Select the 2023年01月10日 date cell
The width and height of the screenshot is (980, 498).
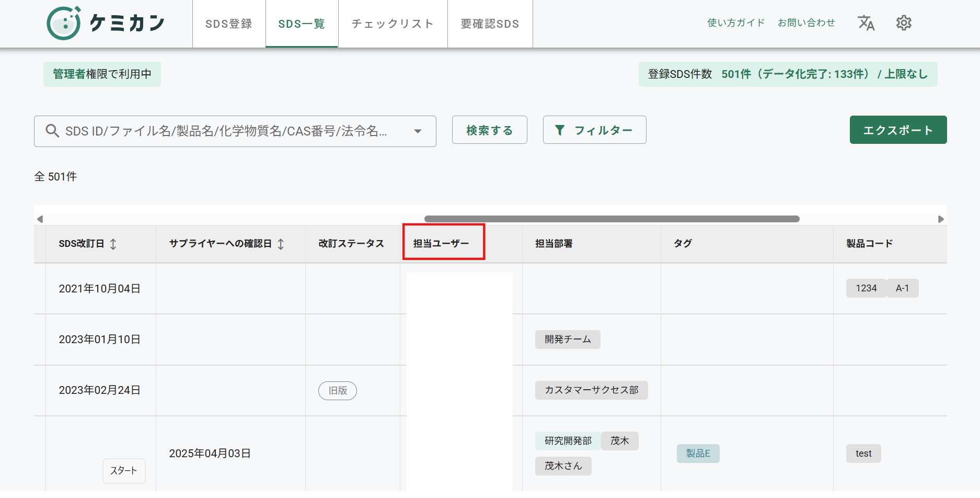(x=100, y=339)
